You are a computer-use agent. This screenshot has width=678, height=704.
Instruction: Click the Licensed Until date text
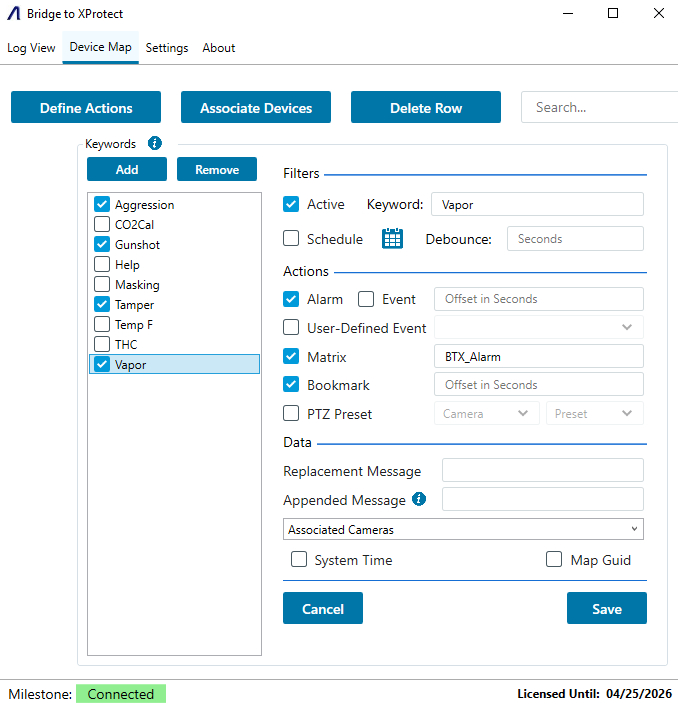594,694
